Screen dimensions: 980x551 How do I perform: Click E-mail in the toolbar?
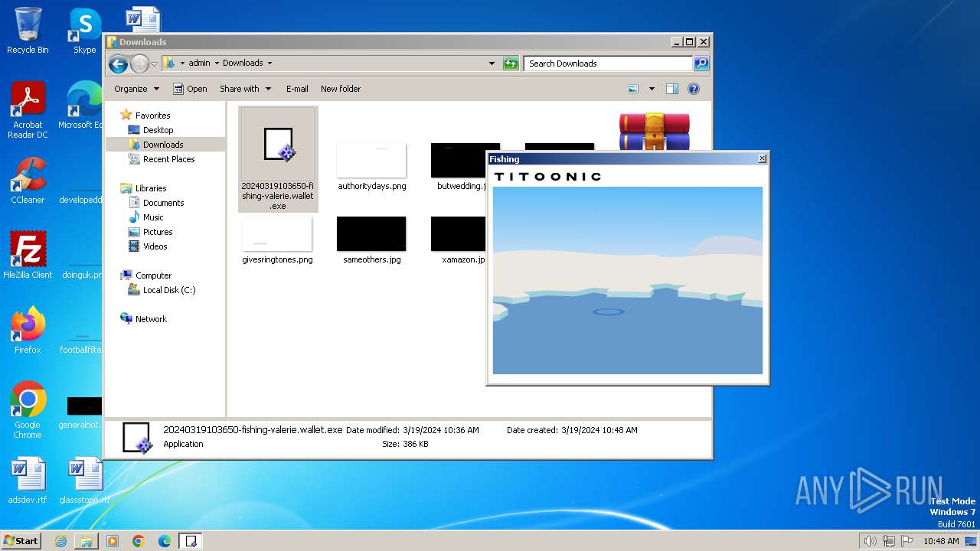[297, 89]
